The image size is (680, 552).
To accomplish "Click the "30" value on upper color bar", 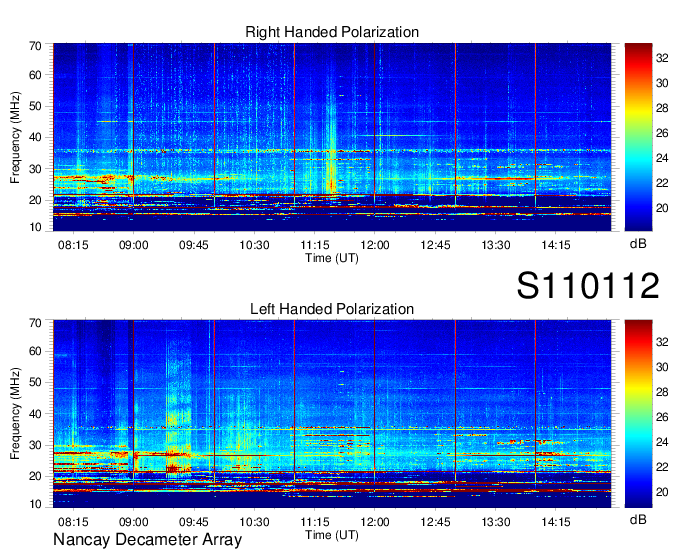I will pos(662,83).
